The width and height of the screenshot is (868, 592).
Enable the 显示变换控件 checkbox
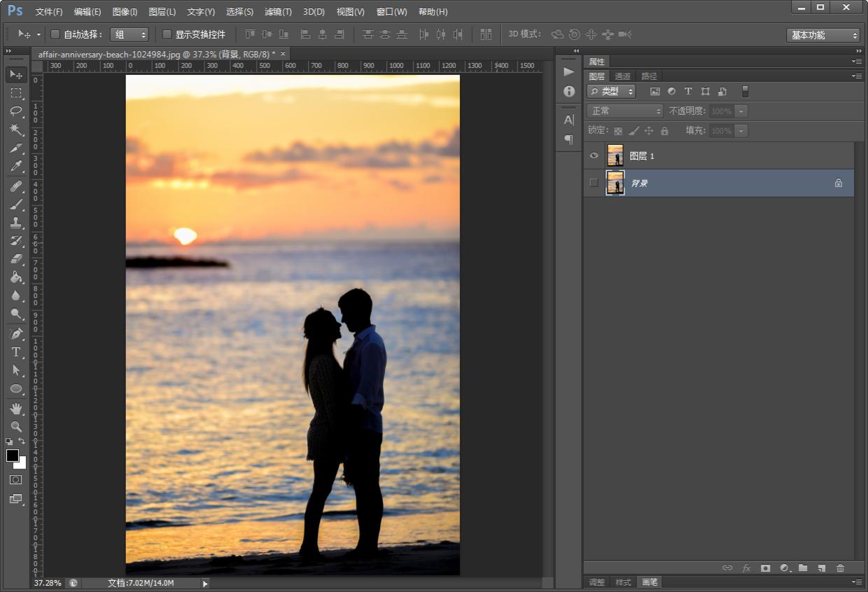point(167,34)
